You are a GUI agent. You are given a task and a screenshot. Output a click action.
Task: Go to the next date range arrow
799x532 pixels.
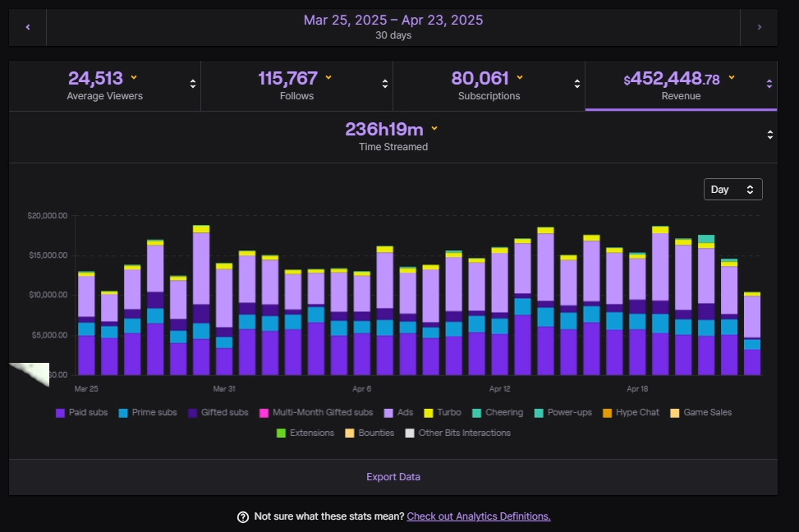point(759,27)
